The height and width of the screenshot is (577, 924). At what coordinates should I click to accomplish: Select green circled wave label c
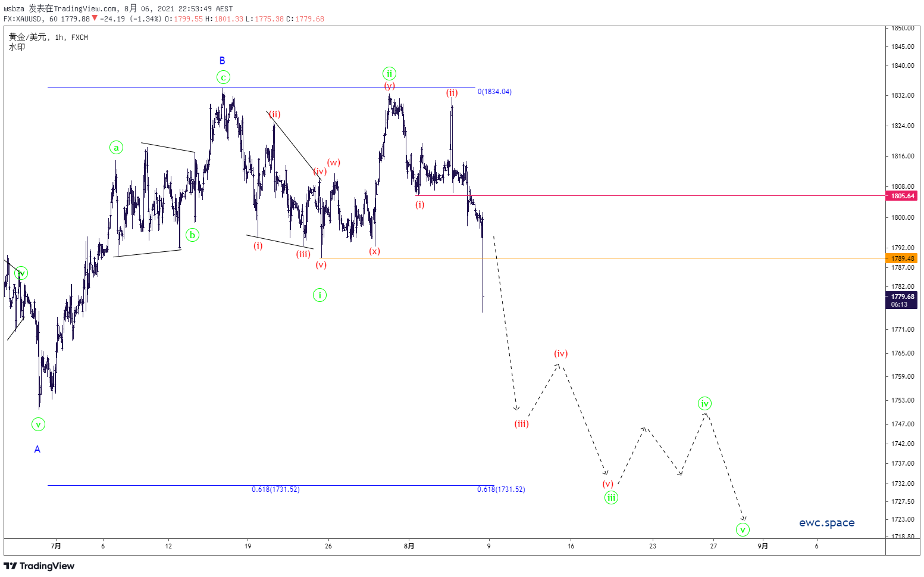[223, 77]
